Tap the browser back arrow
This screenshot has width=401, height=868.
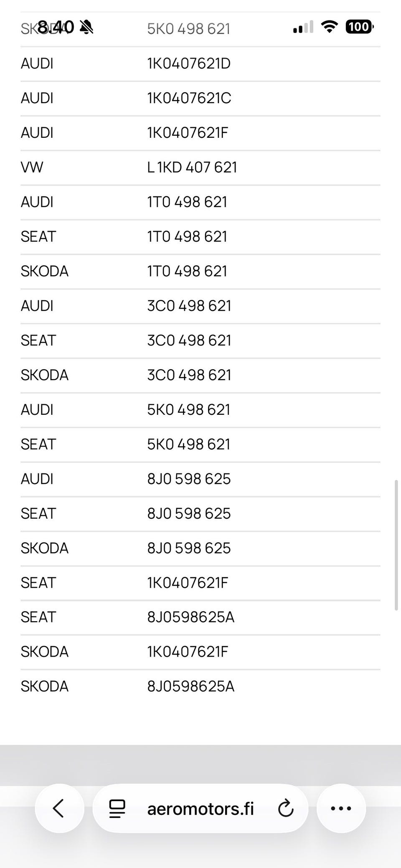click(59, 808)
